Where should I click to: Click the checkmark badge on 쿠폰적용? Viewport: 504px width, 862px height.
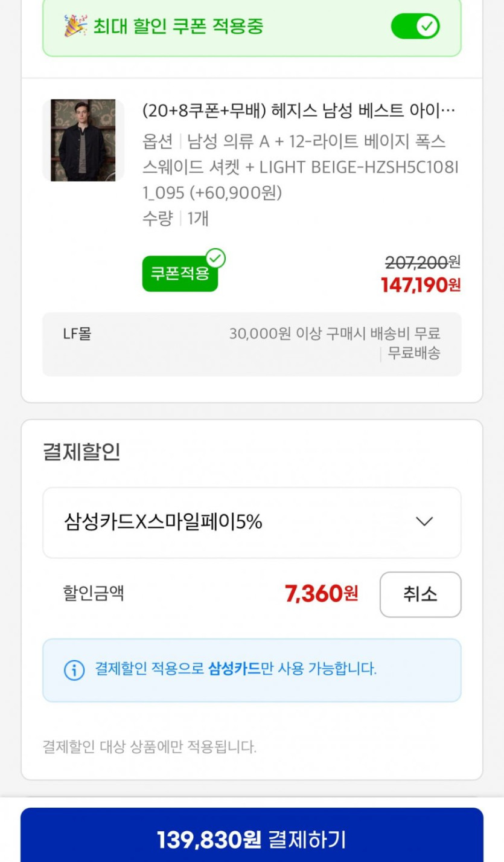(215, 259)
